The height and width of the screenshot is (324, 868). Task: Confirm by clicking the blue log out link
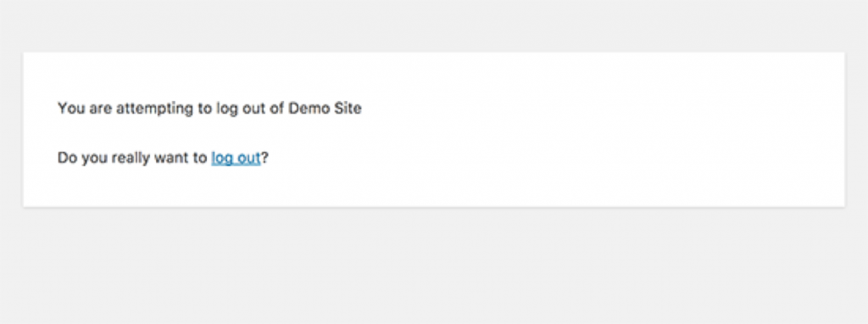click(x=236, y=159)
